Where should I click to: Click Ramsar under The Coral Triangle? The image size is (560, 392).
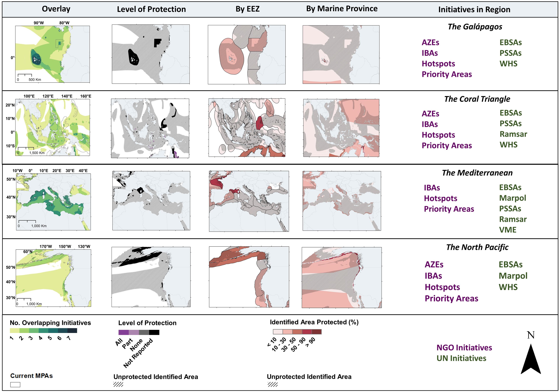513,134
